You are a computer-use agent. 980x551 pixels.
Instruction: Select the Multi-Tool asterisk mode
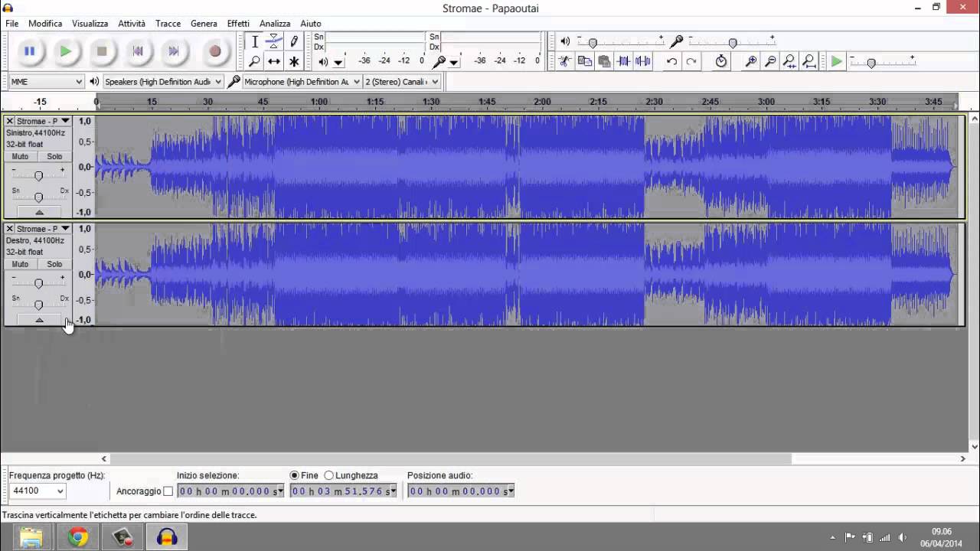tap(294, 61)
